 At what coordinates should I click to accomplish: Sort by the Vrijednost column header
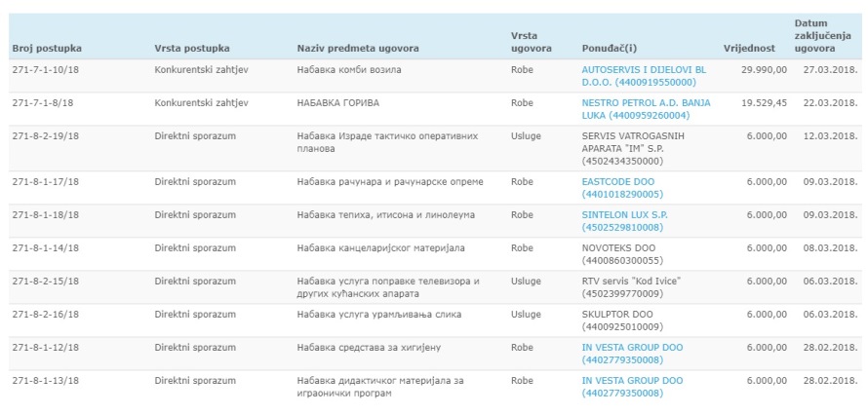748,48
